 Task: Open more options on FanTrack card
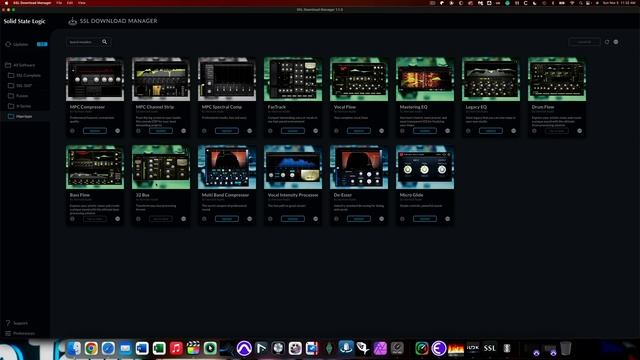pyautogui.click(x=316, y=131)
